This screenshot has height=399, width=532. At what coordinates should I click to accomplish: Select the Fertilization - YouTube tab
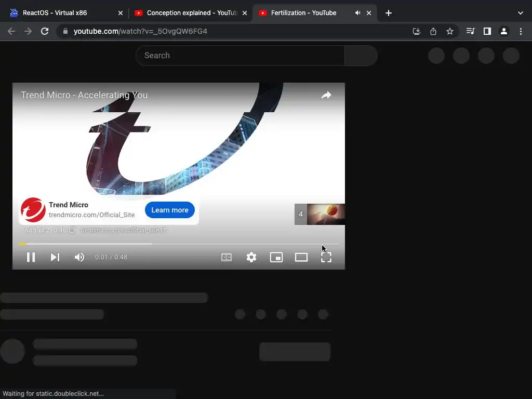click(x=303, y=13)
